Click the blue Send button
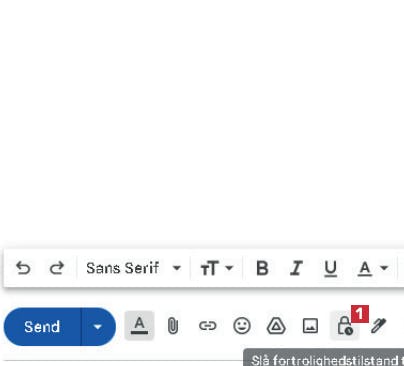 pos(42,327)
